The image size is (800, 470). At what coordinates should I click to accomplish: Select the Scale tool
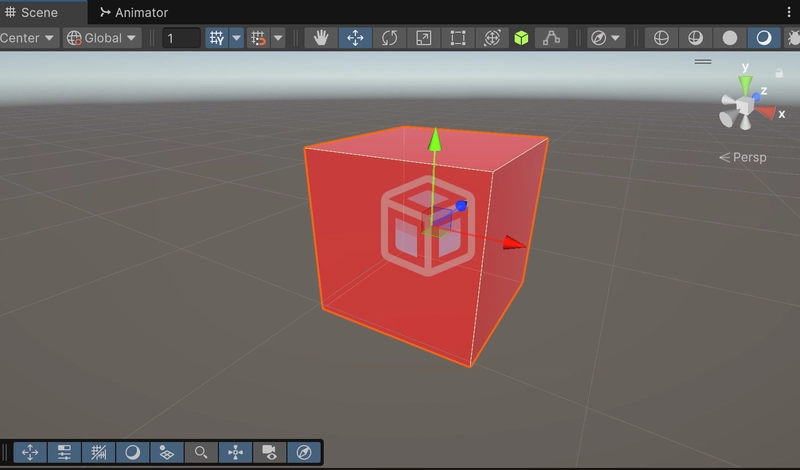tap(423, 38)
